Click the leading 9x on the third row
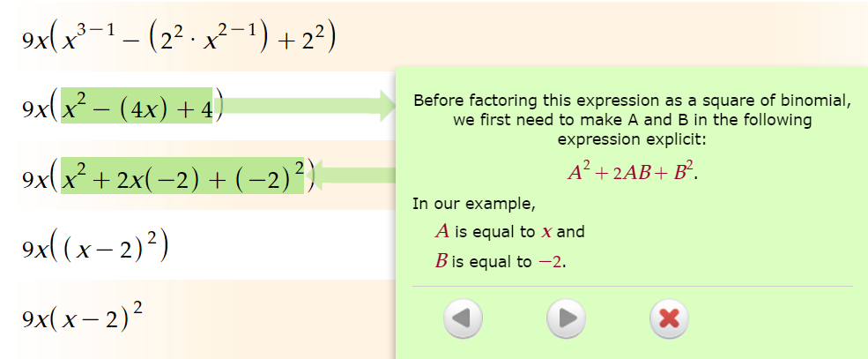This screenshot has width=868, height=359. pyautogui.click(x=34, y=177)
